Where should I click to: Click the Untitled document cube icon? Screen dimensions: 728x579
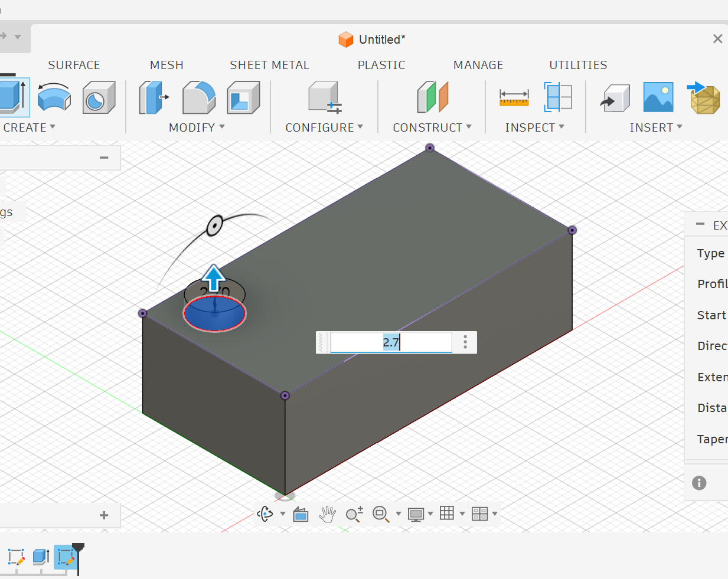(345, 40)
